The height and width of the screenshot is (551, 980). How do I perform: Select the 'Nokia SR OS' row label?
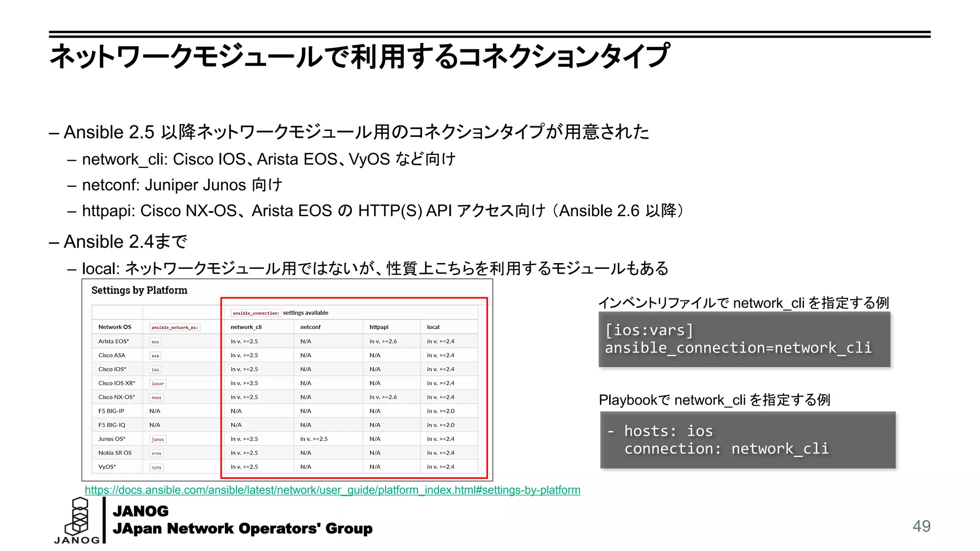[115, 452]
